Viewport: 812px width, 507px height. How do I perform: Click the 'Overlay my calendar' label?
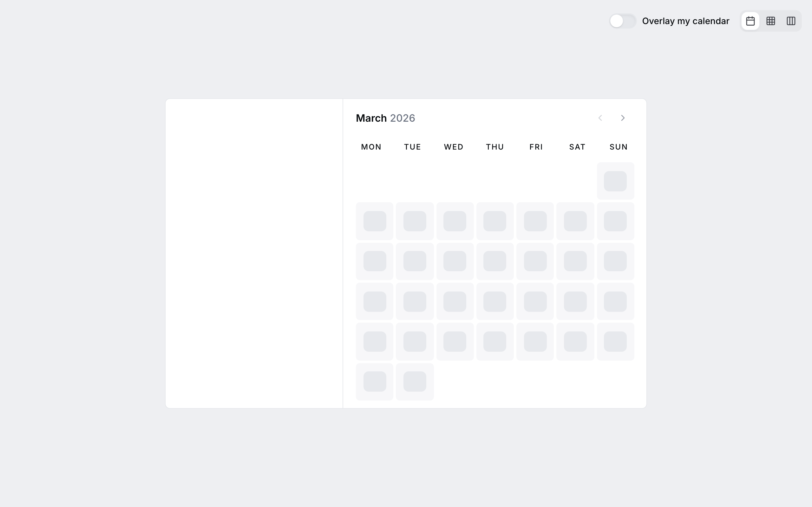(x=685, y=21)
